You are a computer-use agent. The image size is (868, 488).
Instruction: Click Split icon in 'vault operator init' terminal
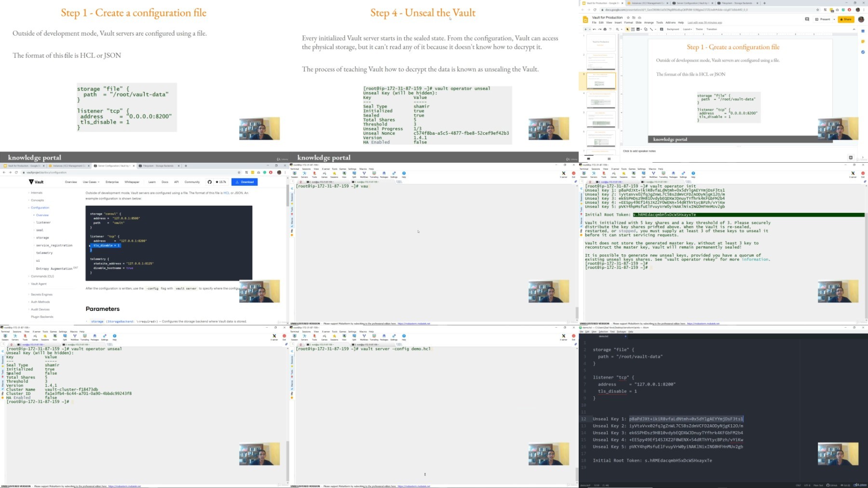tap(643, 173)
